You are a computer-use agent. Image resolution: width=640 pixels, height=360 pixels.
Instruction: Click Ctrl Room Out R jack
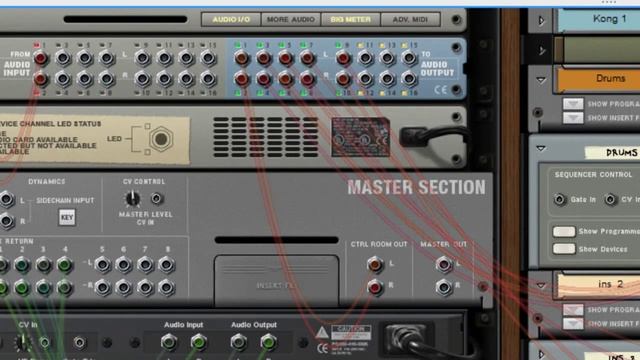coord(375,287)
